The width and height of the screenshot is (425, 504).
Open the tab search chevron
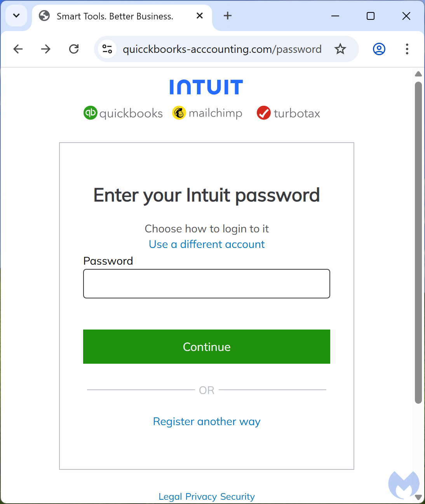(x=16, y=16)
